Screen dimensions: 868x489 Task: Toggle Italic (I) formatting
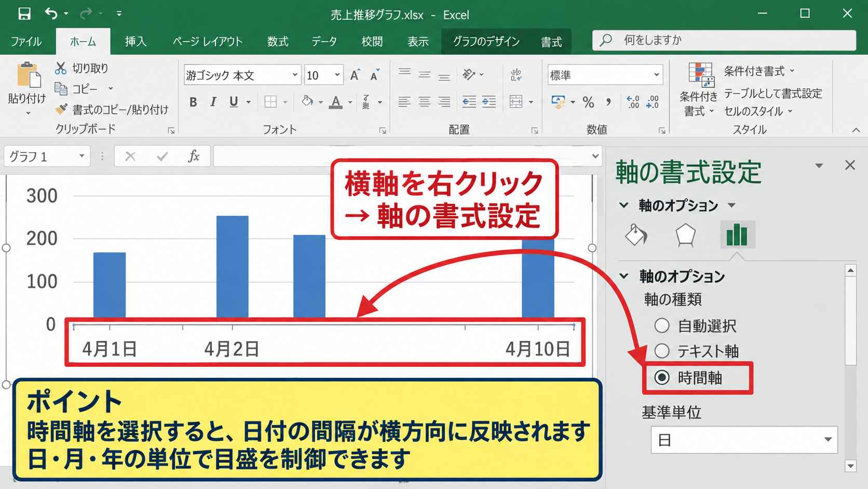pos(213,102)
